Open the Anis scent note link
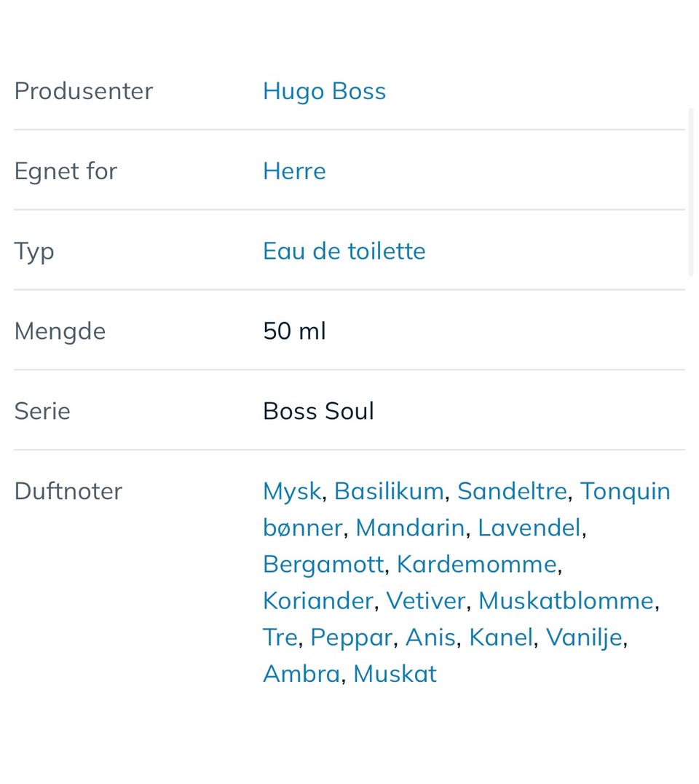The image size is (699, 784). (430, 638)
